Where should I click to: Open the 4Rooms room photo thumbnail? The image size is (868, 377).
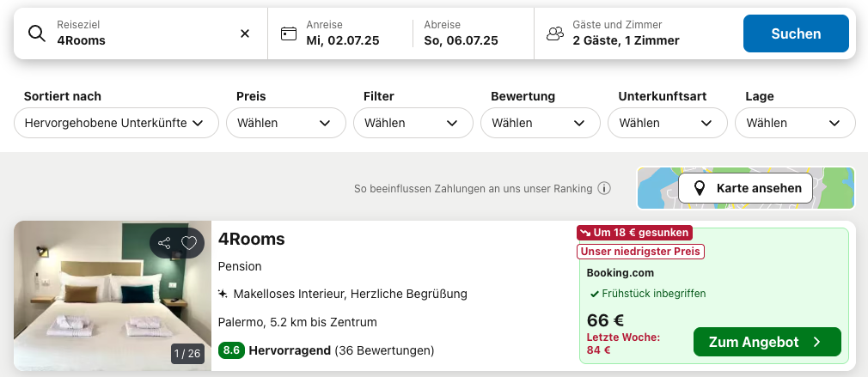click(113, 295)
